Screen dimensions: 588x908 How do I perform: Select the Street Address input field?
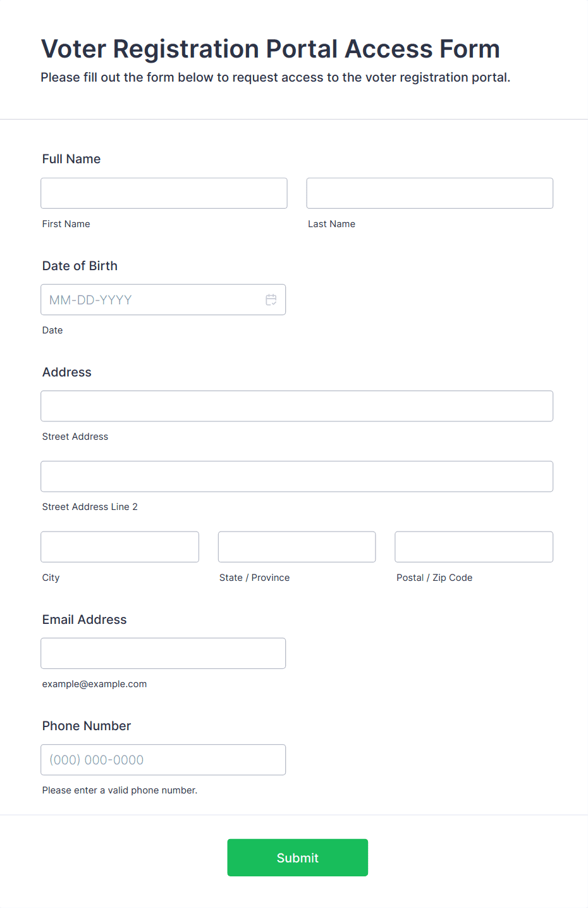pyautogui.click(x=297, y=406)
